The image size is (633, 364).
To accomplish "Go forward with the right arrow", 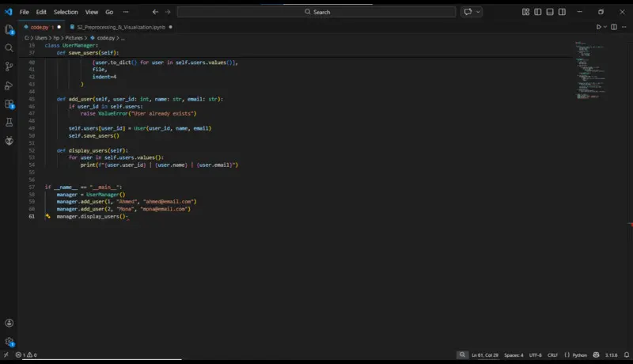I will click(x=168, y=12).
